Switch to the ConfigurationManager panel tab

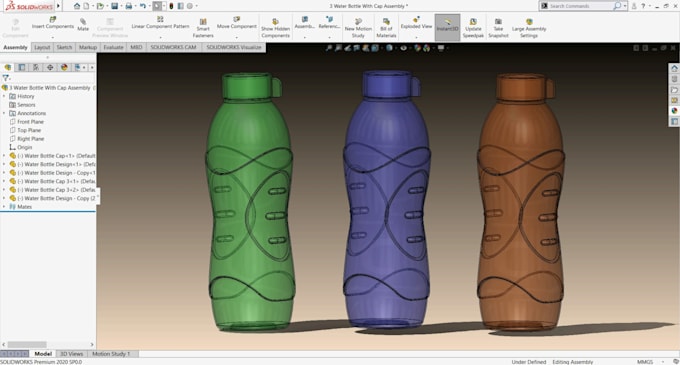[x=36, y=67]
